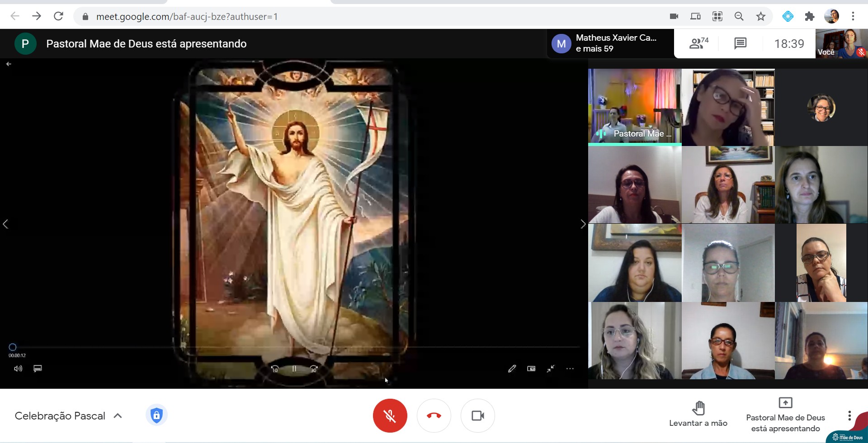This screenshot has width=868, height=443.
Task: Pause the presented video
Action: [294, 369]
